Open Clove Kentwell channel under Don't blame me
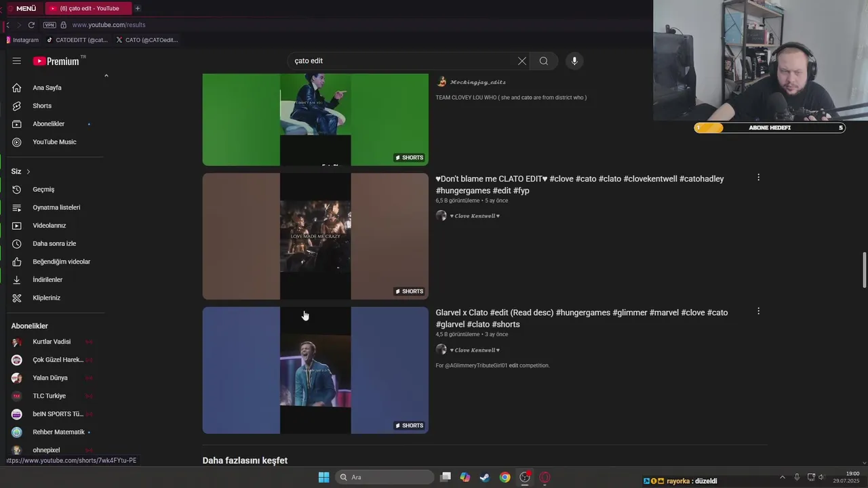The image size is (868, 488). point(475,216)
